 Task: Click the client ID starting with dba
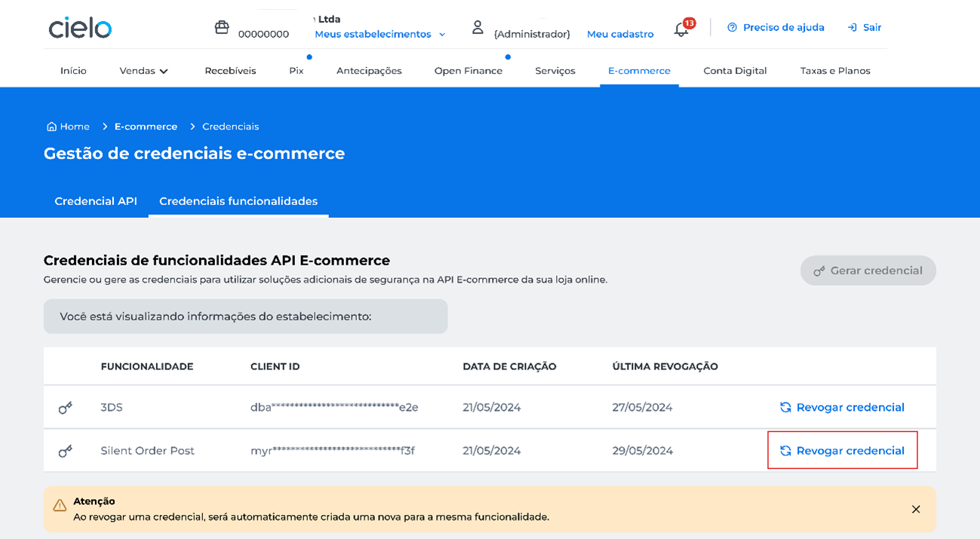click(334, 408)
